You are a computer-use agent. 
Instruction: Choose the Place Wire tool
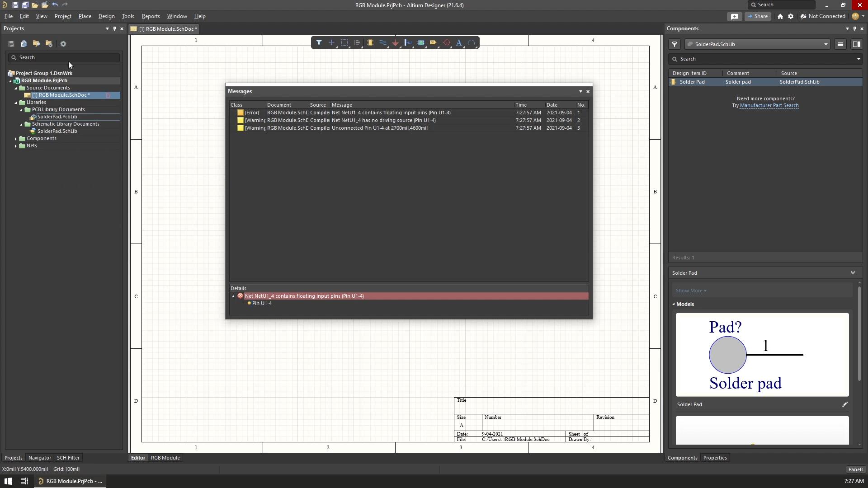click(x=382, y=42)
